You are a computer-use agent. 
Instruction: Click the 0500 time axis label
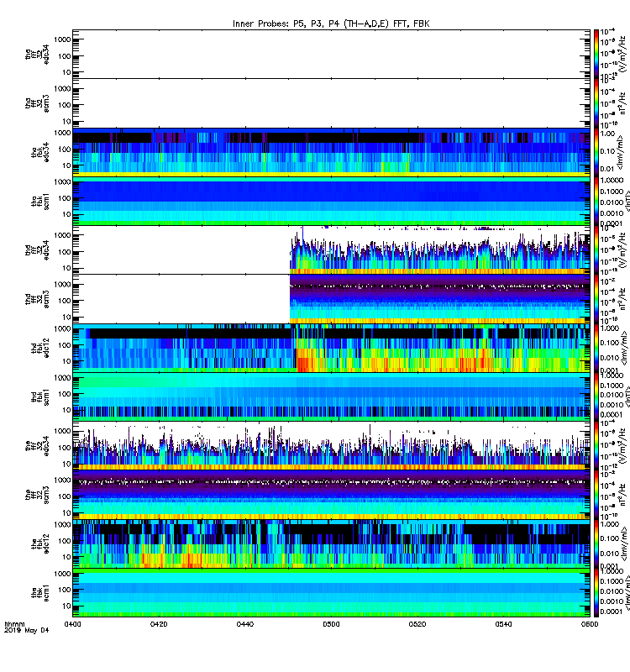pos(331,624)
